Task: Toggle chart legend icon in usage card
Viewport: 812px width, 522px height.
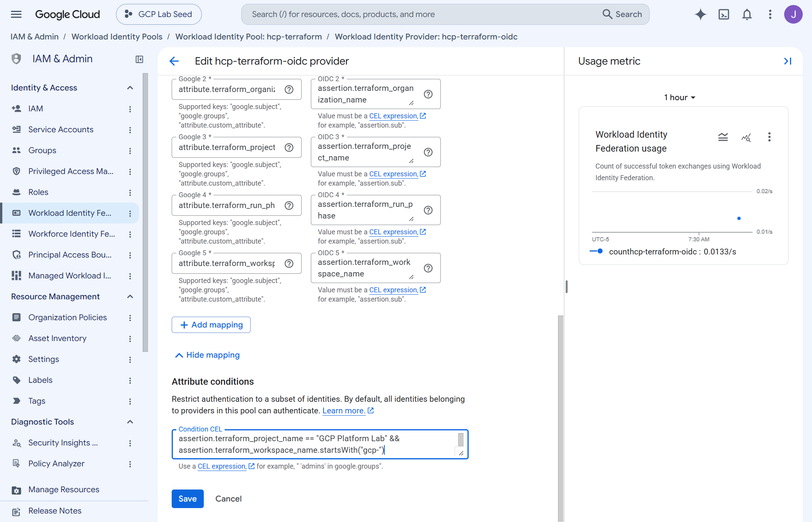Action: tap(723, 137)
